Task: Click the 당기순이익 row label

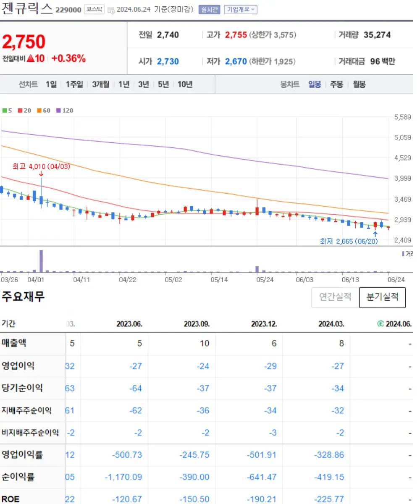Action: [x=22, y=388]
